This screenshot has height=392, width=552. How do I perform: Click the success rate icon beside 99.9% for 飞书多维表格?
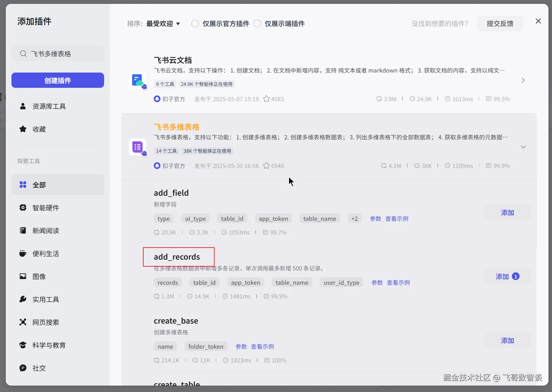click(x=489, y=166)
